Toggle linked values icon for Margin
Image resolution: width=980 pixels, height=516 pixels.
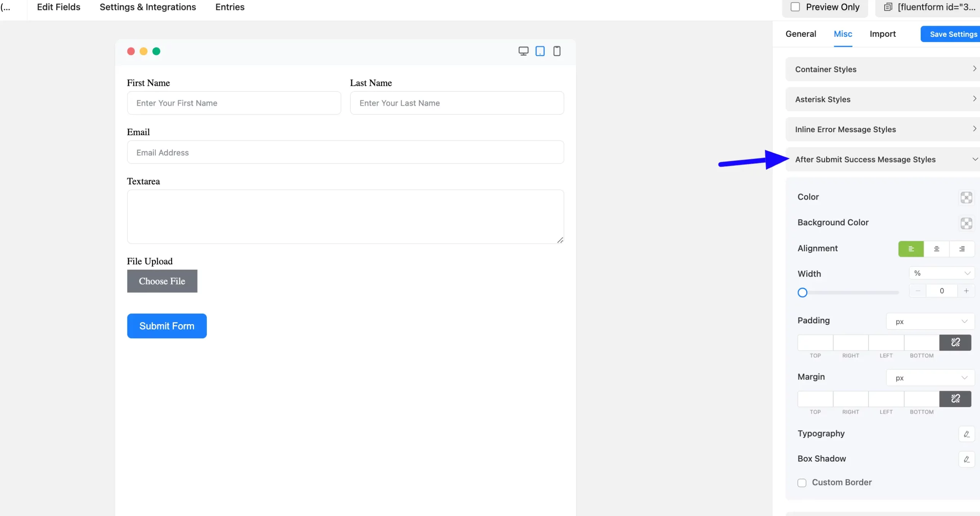(955, 399)
